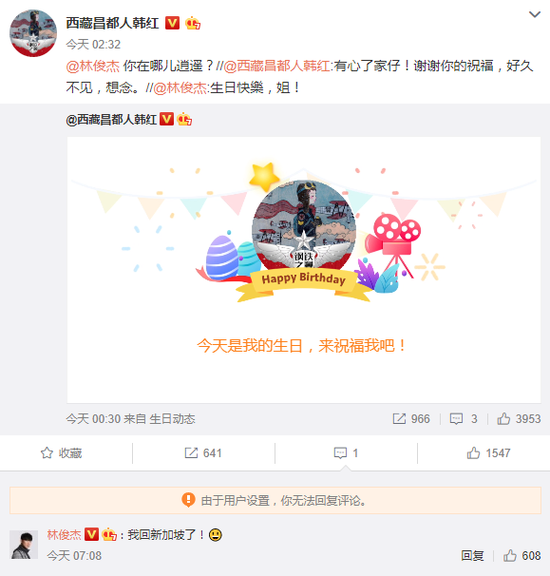This screenshot has width=550, height=576.
Task: Click the verified V badge beside 韩红's name
Action: coord(172,23)
